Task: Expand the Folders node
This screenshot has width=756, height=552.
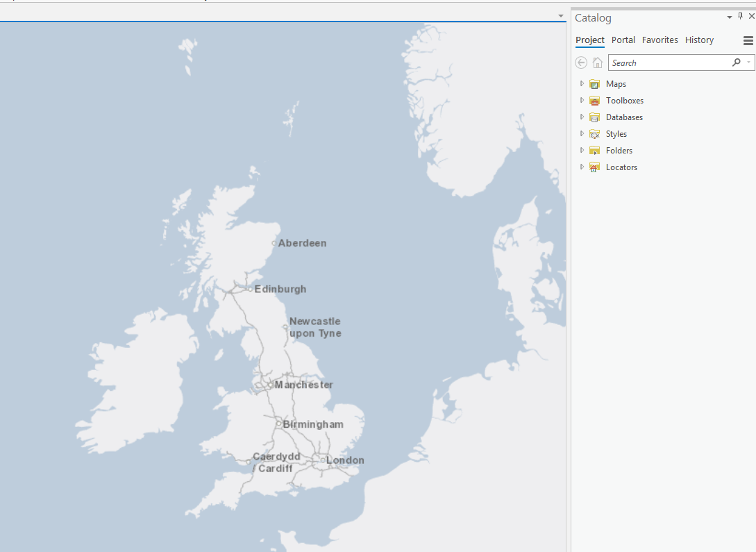Action: (582, 150)
